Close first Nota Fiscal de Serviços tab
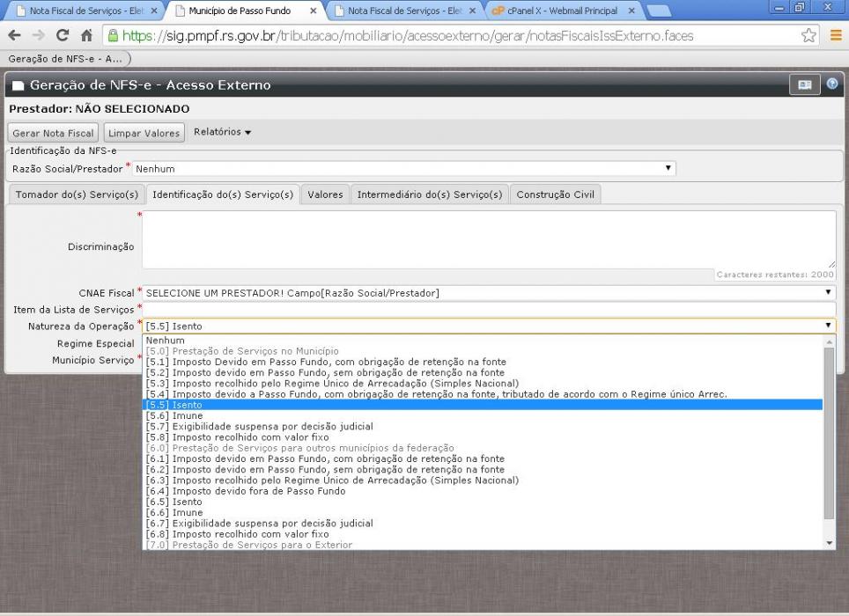 click(154, 11)
